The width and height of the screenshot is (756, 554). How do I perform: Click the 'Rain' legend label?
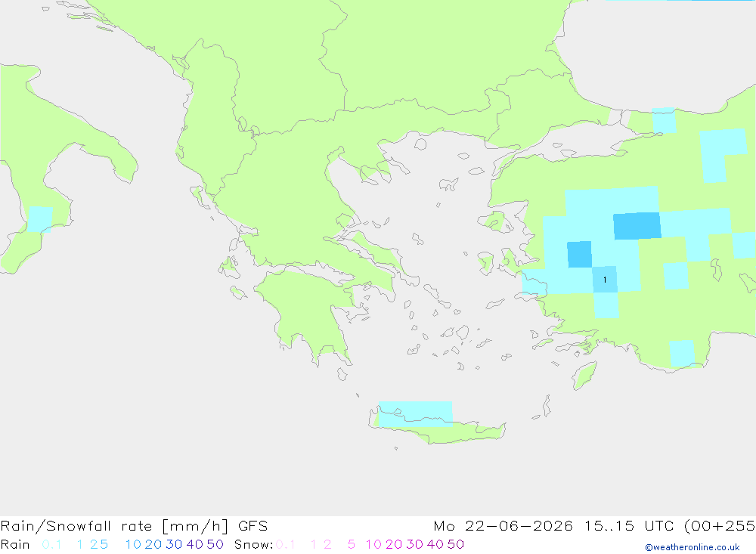15,544
